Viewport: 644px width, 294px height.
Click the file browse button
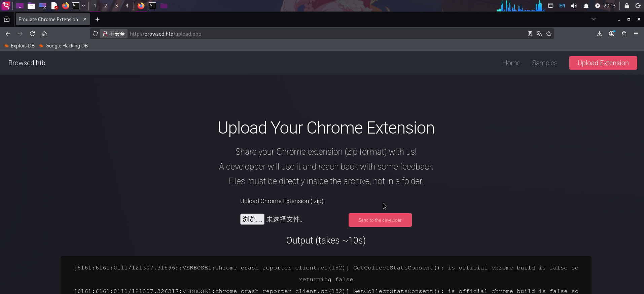(252, 219)
